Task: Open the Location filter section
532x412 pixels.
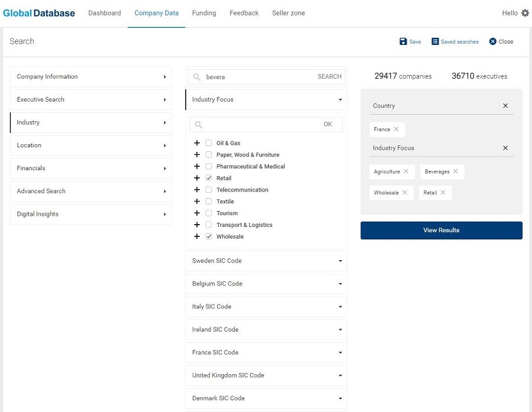Action: [91, 145]
